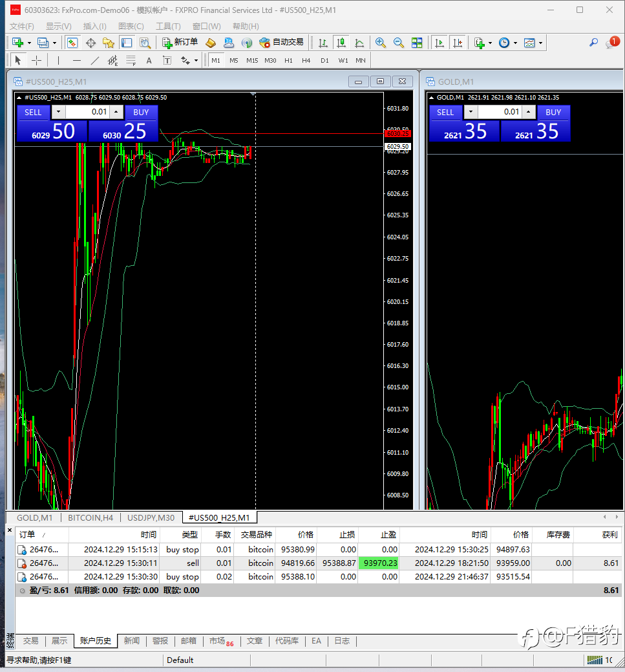The height and width of the screenshot is (672, 625).
Task: Toggle chart shift icon
Action: click(458, 43)
